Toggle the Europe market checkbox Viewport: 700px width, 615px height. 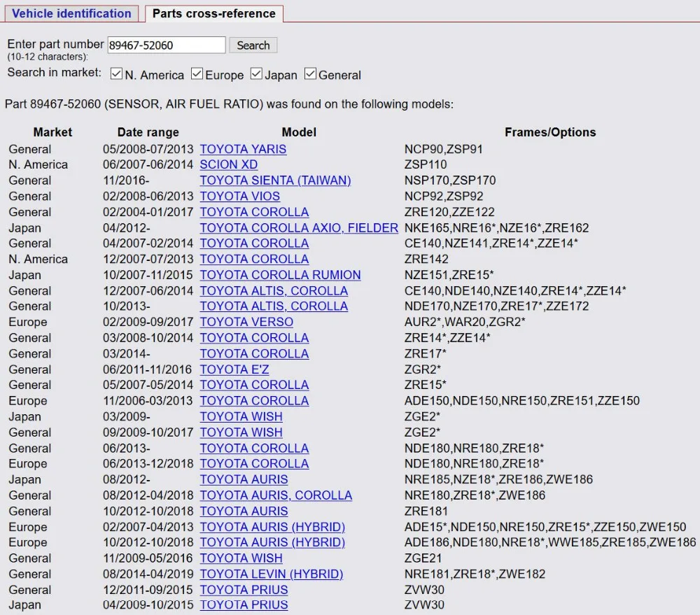coord(197,73)
